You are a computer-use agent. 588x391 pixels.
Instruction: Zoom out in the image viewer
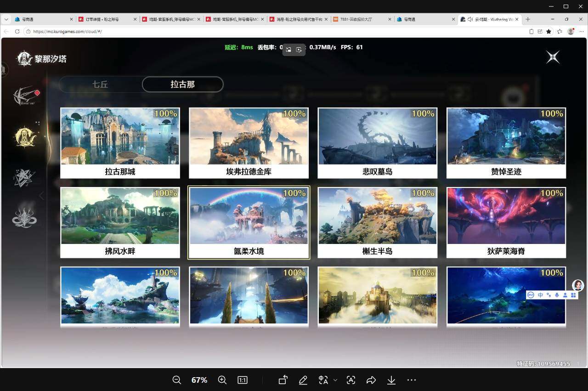pos(176,380)
